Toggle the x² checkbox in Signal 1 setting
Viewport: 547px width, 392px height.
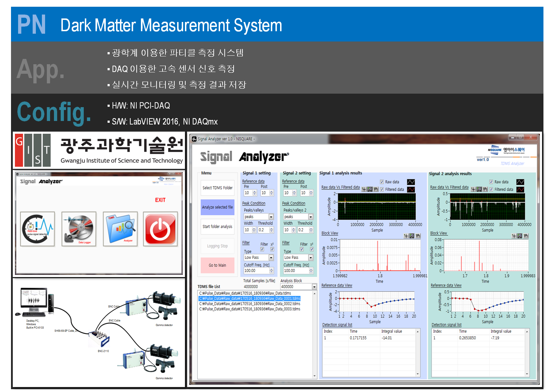pyautogui.click(x=272, y=249)
